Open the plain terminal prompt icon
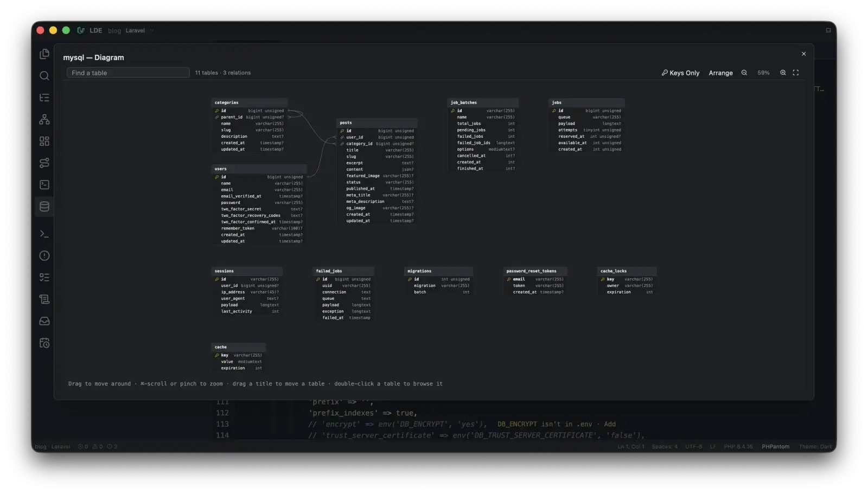868x494 pixels. [x=44, y=234]
